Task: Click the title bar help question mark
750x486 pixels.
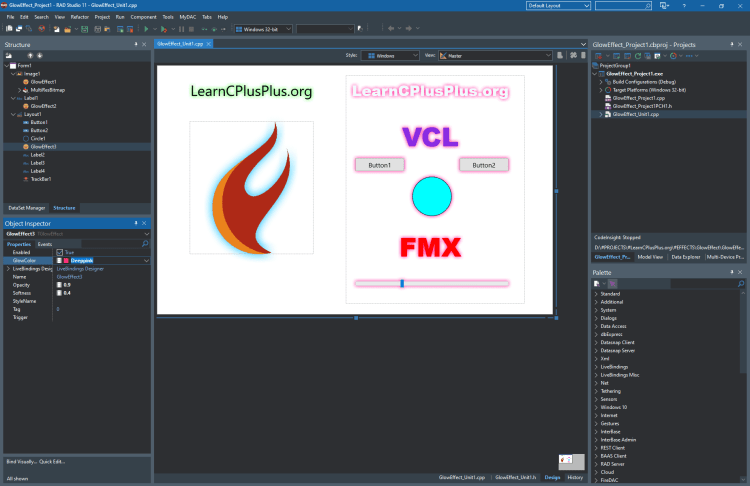Action: (x=684, y=5)
